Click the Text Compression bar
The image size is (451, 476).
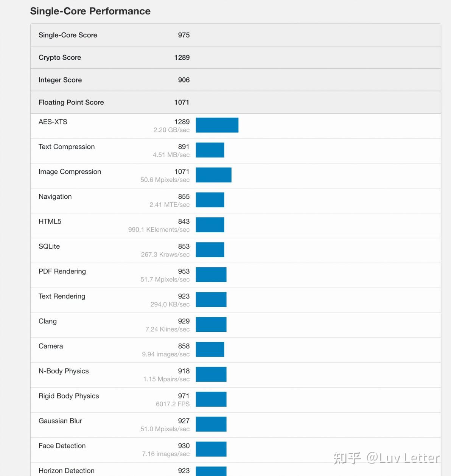210,150
